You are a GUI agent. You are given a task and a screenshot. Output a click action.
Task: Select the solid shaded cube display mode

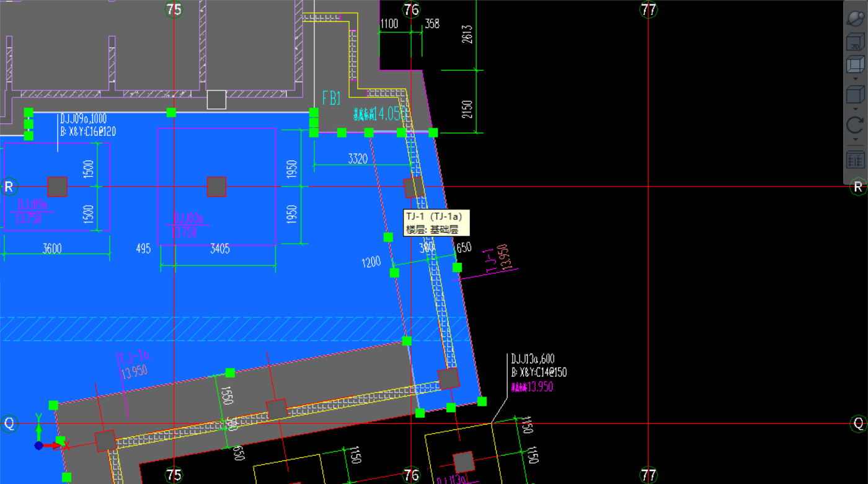point(856,96)
